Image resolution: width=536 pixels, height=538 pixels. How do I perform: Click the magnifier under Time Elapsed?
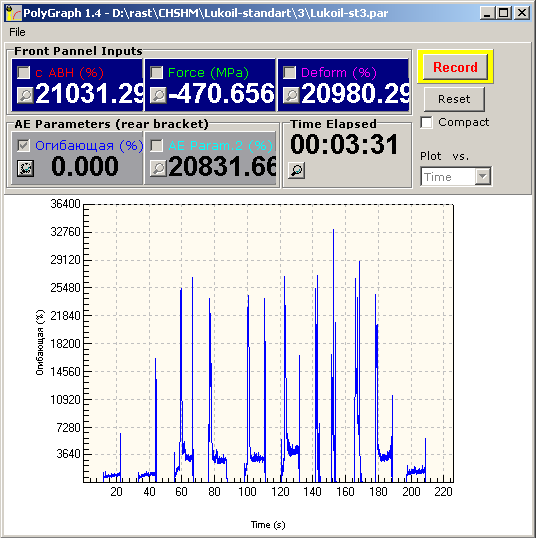click(x=296, y=171)
